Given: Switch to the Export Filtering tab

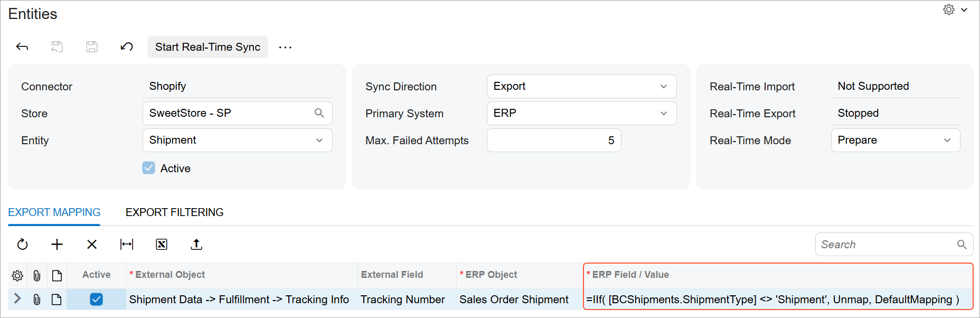Looking at the screenshot, I should pos(175,212).
